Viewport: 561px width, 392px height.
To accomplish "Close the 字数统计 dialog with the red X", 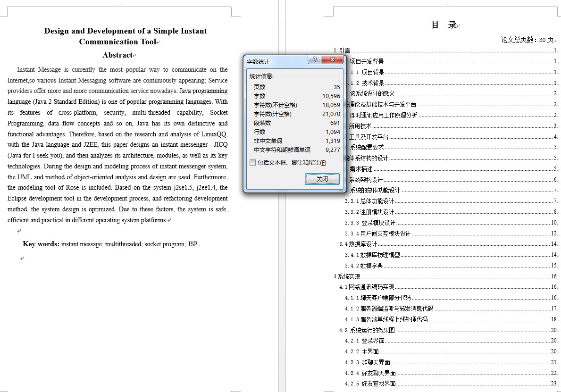I will click(x=332, y=60).
